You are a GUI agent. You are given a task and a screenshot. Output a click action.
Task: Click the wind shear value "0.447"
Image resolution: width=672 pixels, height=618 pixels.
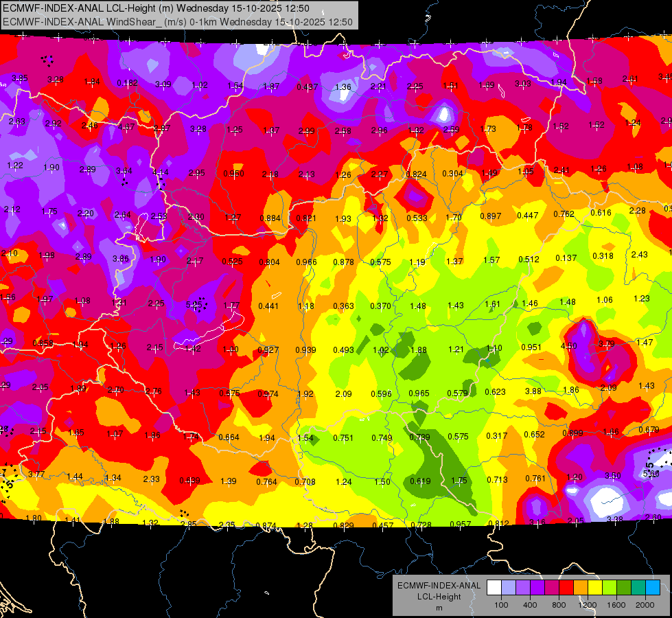[528, 216]
